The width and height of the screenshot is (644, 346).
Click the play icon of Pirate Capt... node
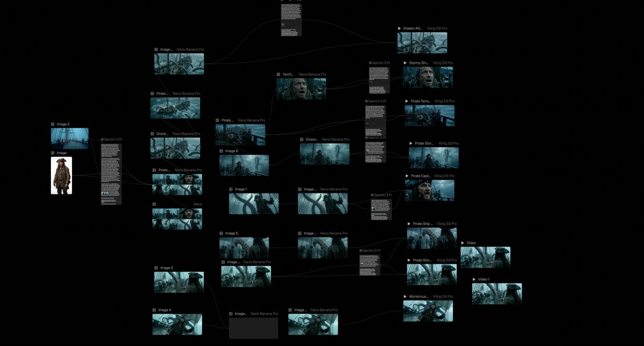click(x=407, y=176)
